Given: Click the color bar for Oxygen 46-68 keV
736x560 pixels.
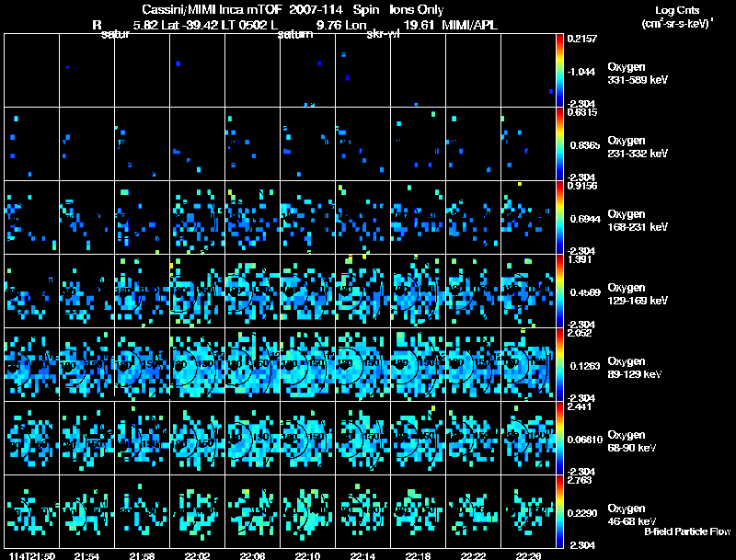Looking at the screenshot, I should tap(561, 512).
